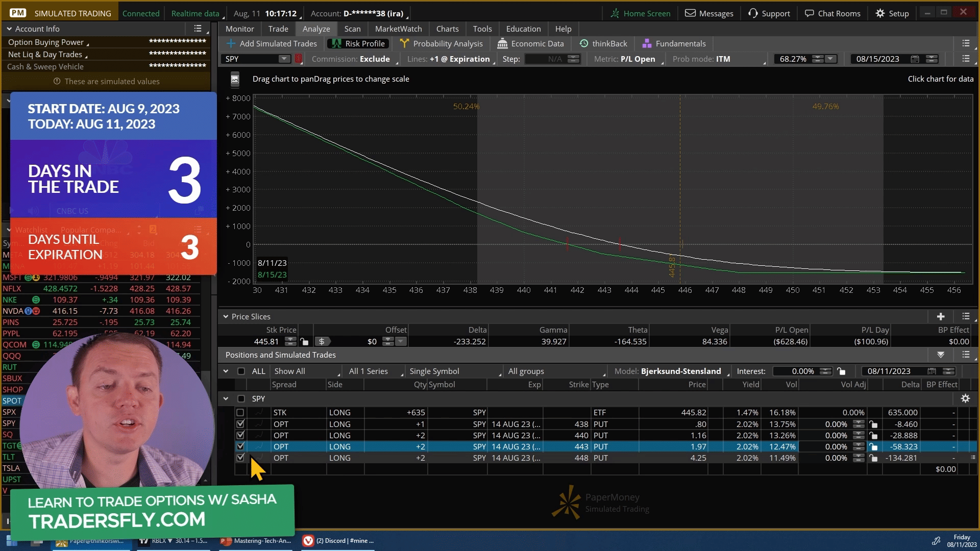Open Chat Rooms
The width and height of the screenshot is (980, 551).
(832, 13)
